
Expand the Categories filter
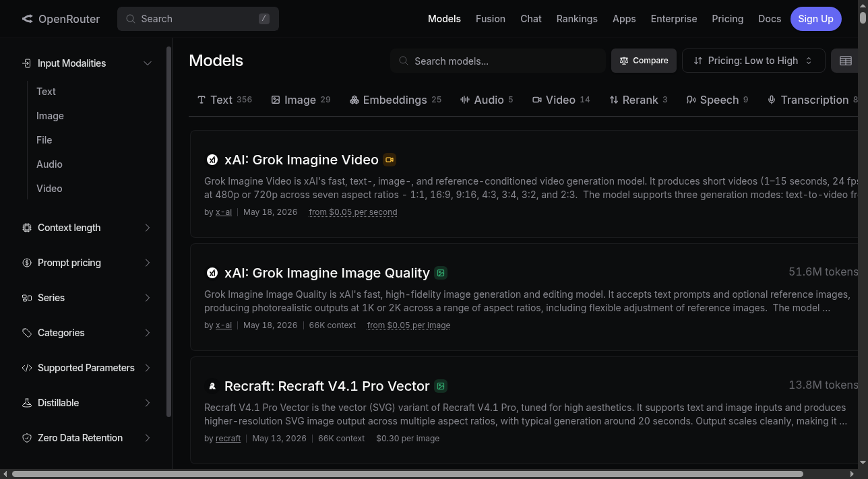click(148, 333)
